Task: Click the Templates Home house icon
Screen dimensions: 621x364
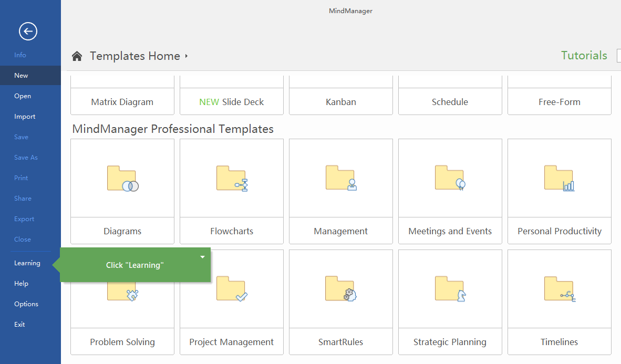Action: click(77, 56)
